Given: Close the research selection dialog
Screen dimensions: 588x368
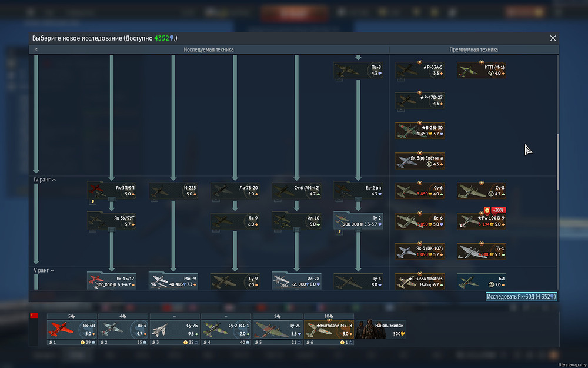Looking at the screenshot, I should [x=553, y=38].
